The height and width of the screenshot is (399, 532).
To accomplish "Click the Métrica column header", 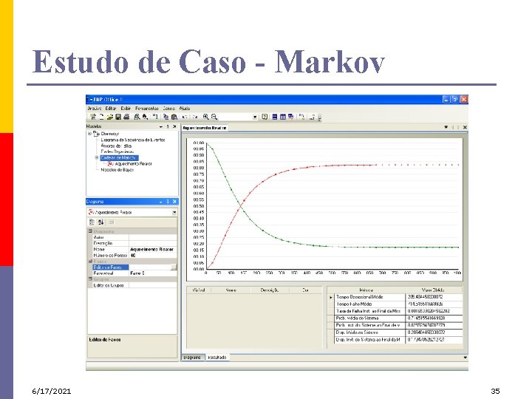I will (x=366, y=290).
